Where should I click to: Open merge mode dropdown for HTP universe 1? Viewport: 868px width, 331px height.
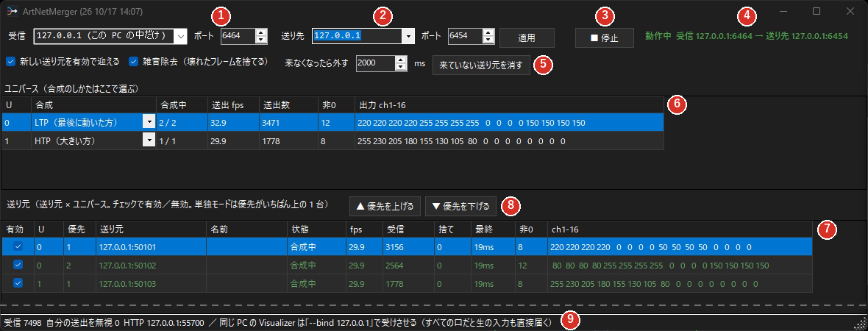click(149, 140)
